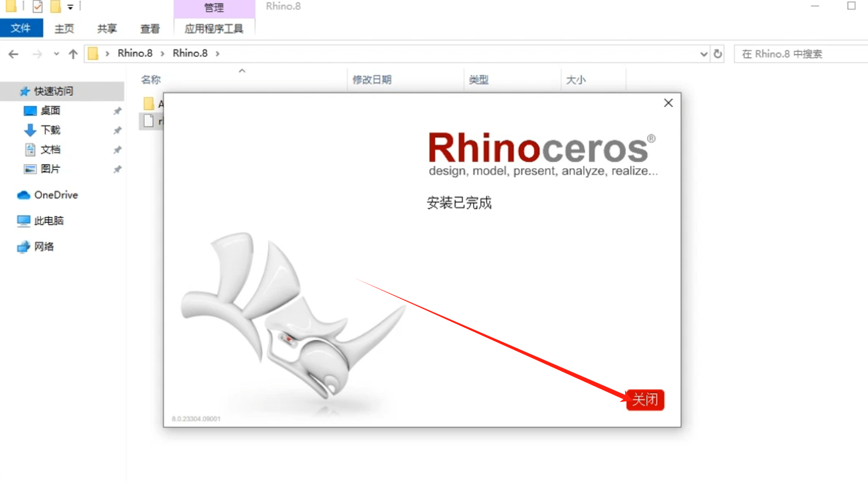Click the Back navigation arrow
The width and height of the screenshot is (868, 481).
13,54
